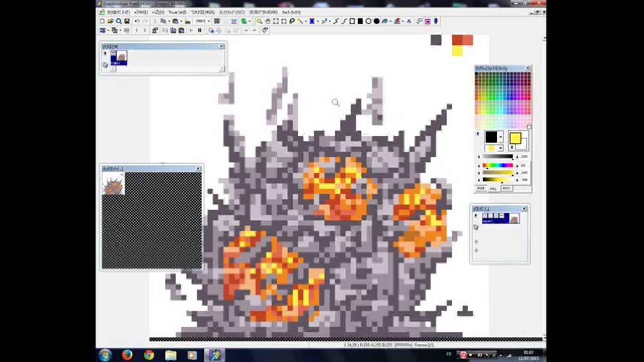
Task: Launch Chrome from the taskbar
Action: pyautogui.click(x=149, y=355)
